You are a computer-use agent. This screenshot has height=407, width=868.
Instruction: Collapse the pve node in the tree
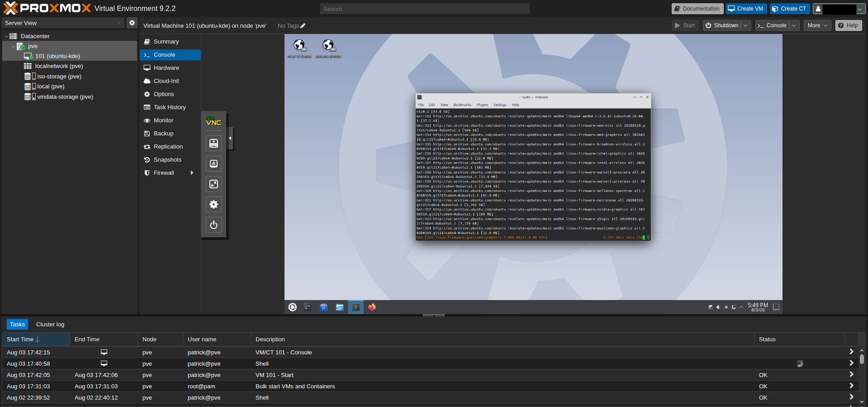click(x=14, y=46)
